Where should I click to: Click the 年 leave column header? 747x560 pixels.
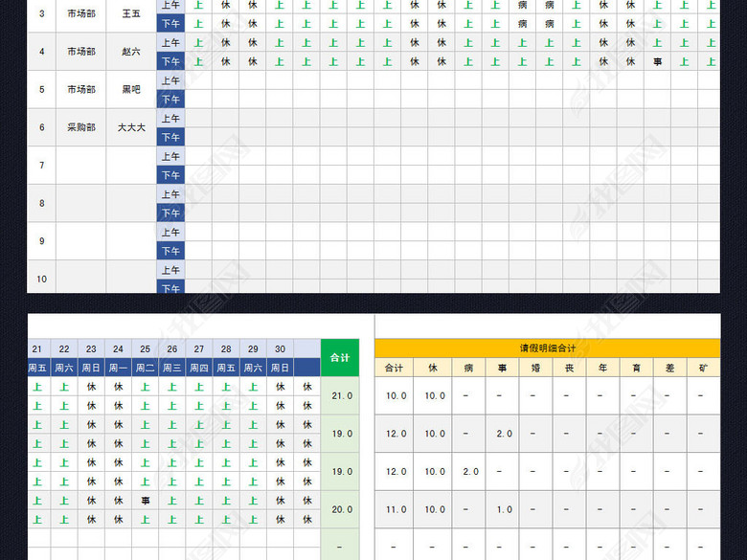click(600, 368)
